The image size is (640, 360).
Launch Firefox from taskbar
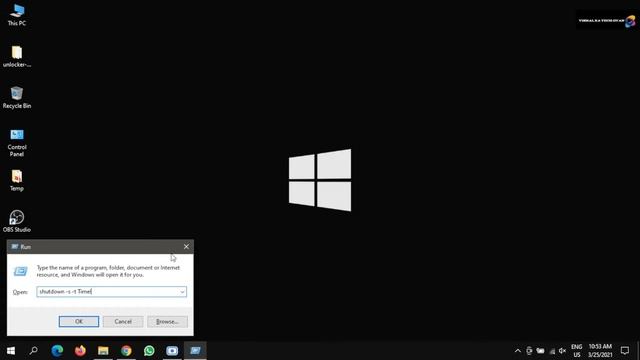point(80,351)
